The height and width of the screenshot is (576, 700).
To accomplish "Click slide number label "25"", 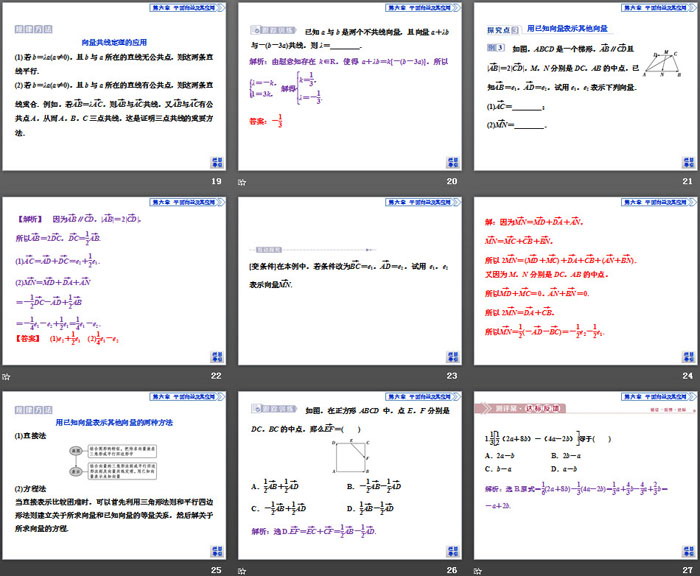I will click(216, 570).
